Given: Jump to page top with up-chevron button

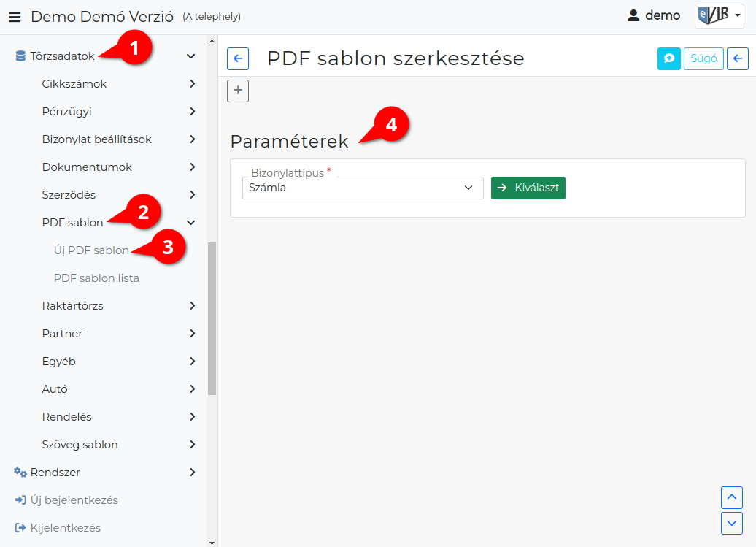Looking at the screenshot, I should [x=731, y=498].
